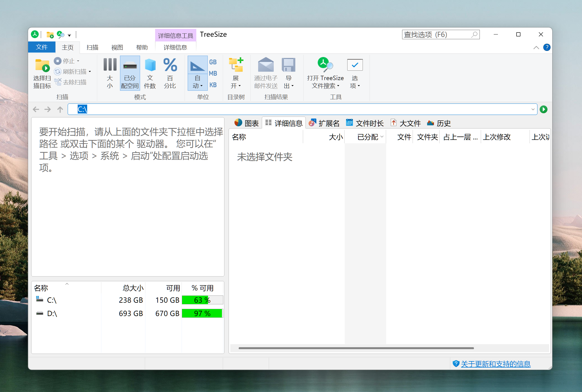This screenshot has width=582, height=392.
Task: Sort drives by Free column
Action: [x=163, y=288]
